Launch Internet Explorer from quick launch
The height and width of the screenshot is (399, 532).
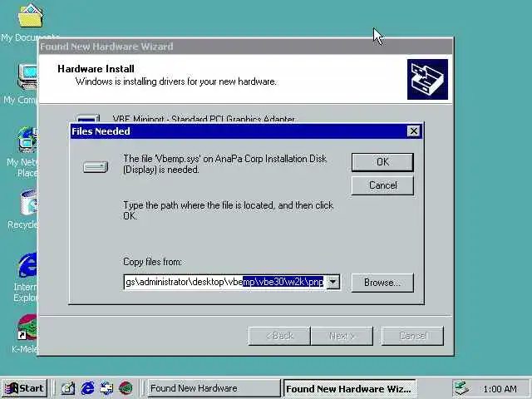click(x=87, y=388)
